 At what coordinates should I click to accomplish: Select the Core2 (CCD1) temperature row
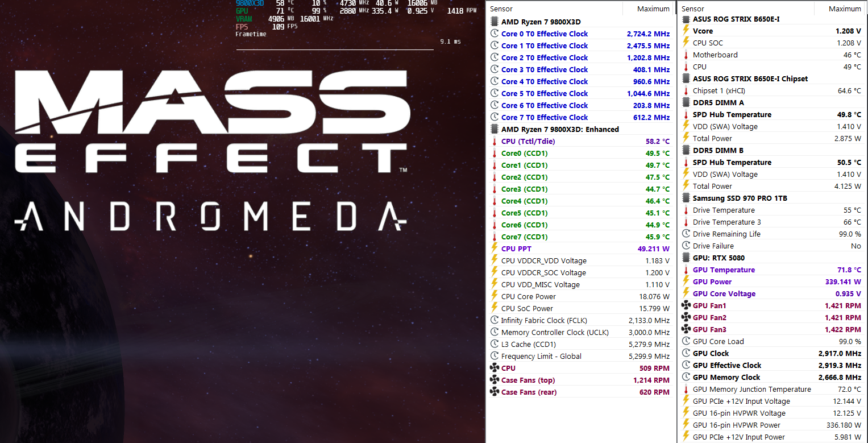tap(580, 177)
